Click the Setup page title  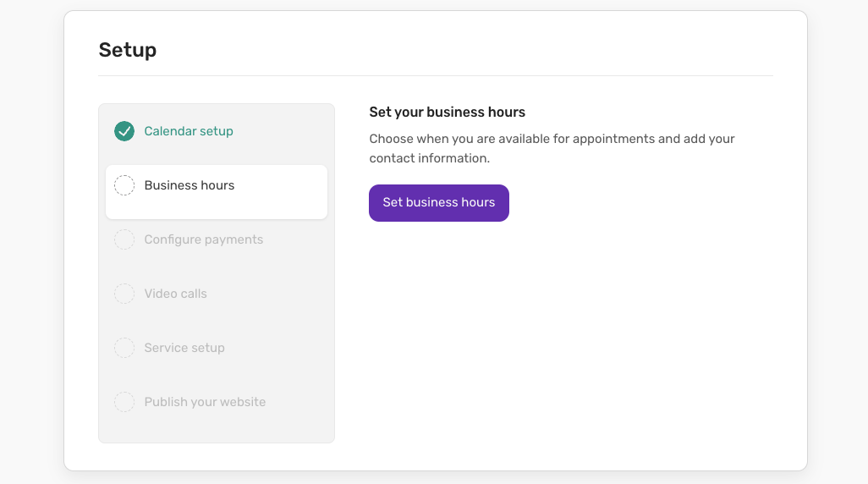pos(127,50)
